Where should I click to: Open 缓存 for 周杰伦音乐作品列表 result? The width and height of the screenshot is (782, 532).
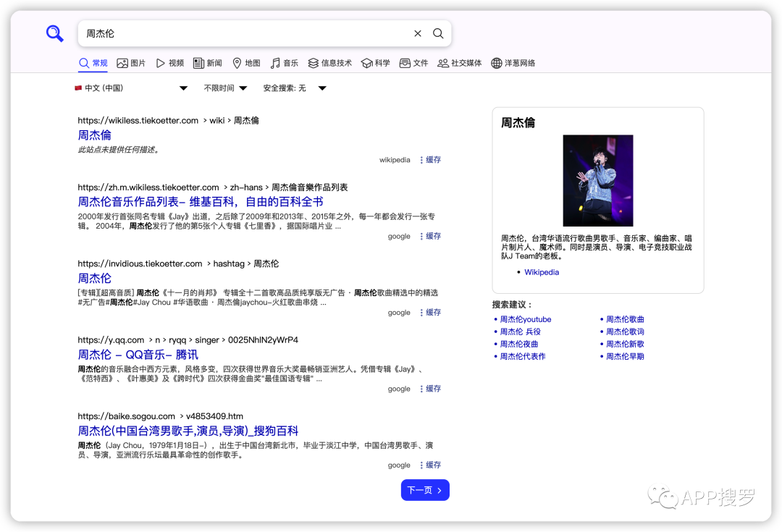pyautogui.click(x=431, y=236)
